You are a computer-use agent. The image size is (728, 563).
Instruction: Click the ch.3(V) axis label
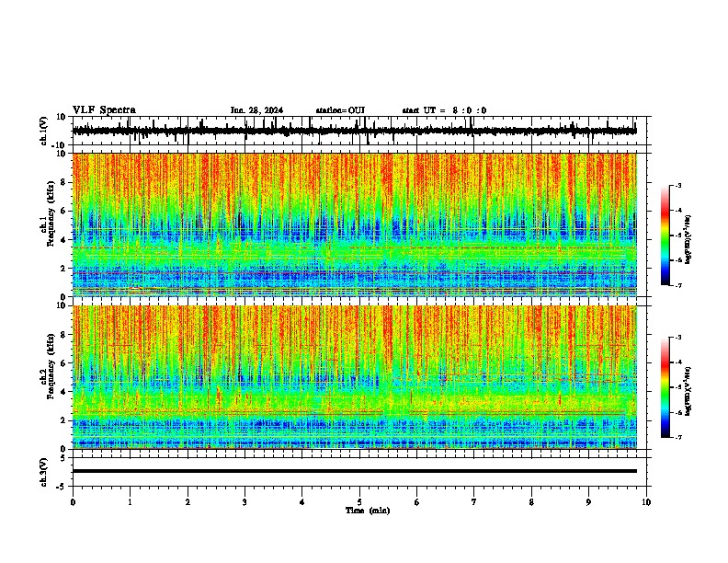(44, 472)
